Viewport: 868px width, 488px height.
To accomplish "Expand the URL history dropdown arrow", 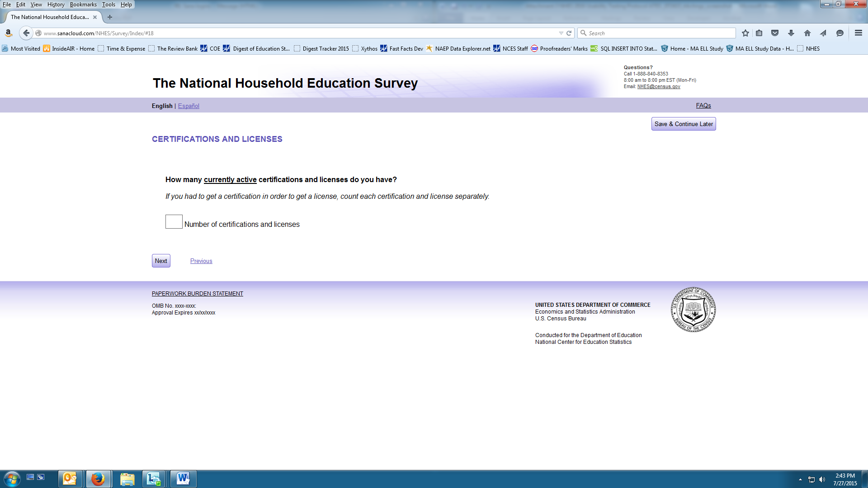I will click(561, 33).
